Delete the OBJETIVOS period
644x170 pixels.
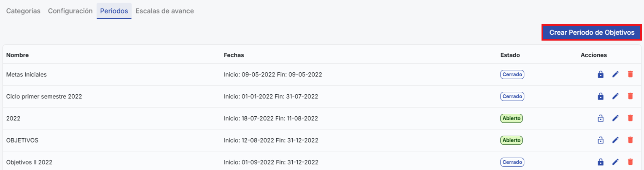click(x=630, y=140)
